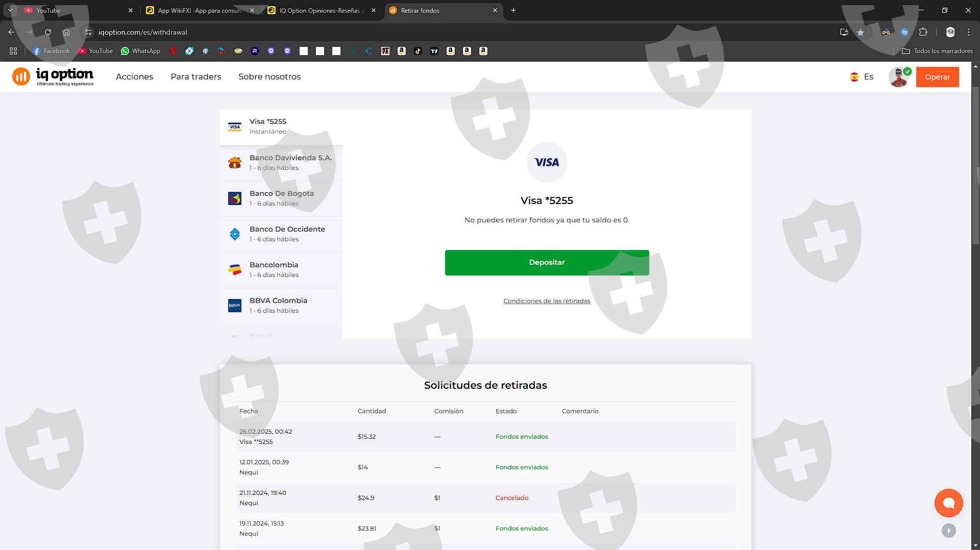Open the Es language selector
Screen dimensions: 980x550
pos(862,77)
